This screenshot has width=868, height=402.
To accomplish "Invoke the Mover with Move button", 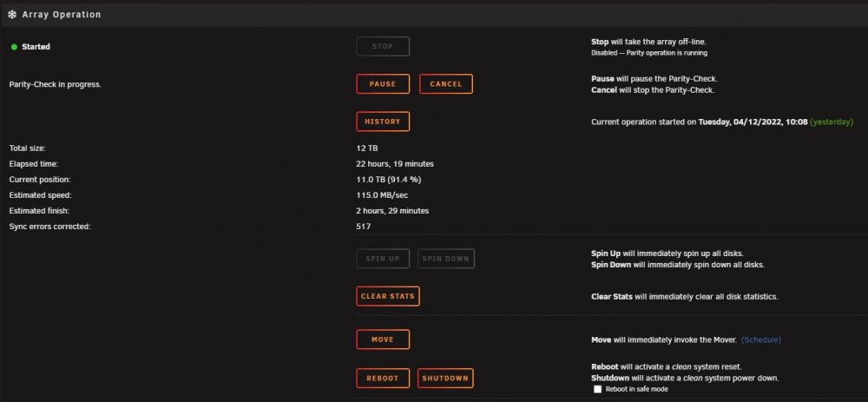I will tap(383, 339).
